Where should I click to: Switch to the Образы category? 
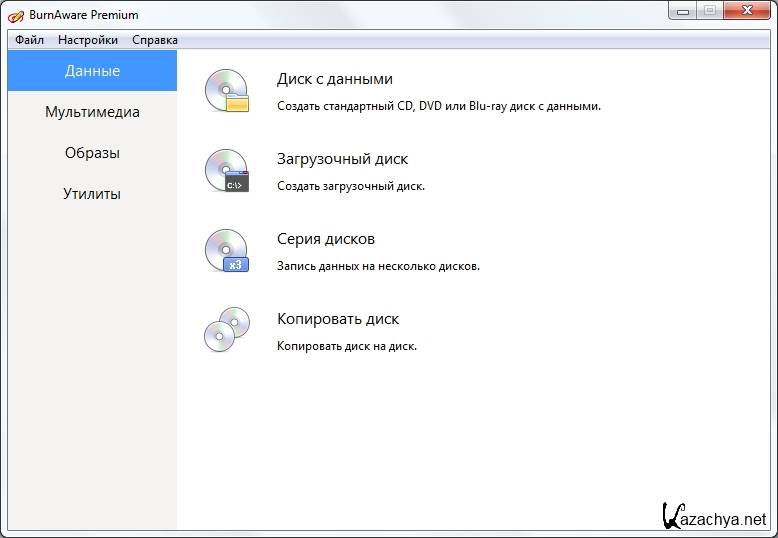[x=92, y=153]
